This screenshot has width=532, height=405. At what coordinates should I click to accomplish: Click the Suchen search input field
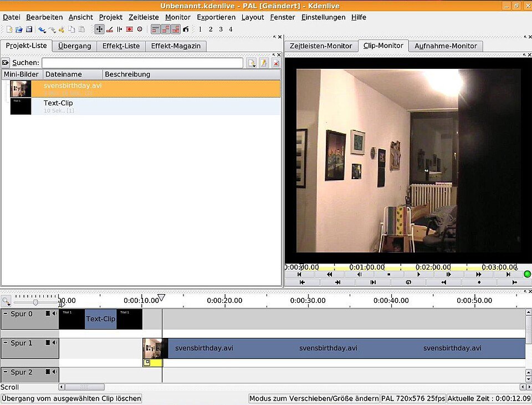click(142, 63)
